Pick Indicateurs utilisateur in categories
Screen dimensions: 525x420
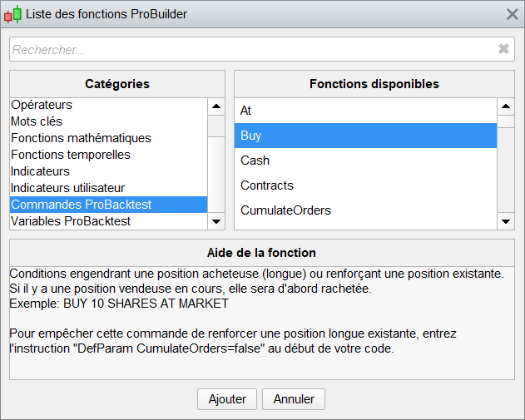click(67, 188)
